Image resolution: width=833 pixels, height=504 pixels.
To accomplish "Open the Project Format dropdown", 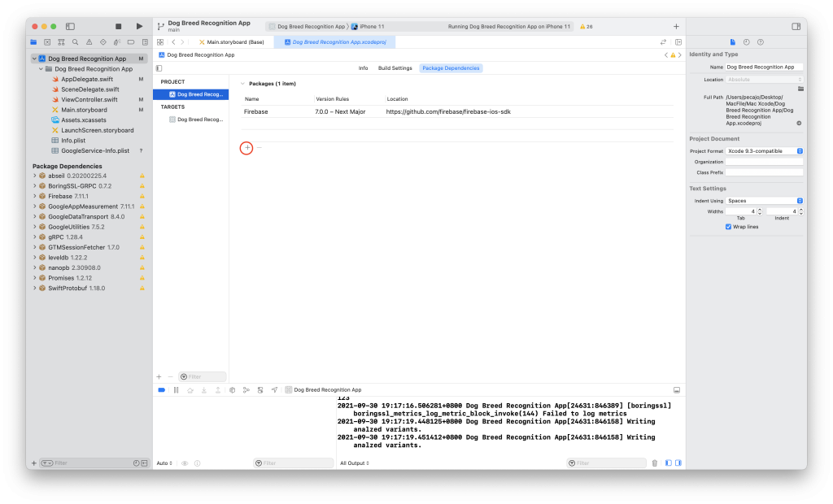I will point(764,151).
